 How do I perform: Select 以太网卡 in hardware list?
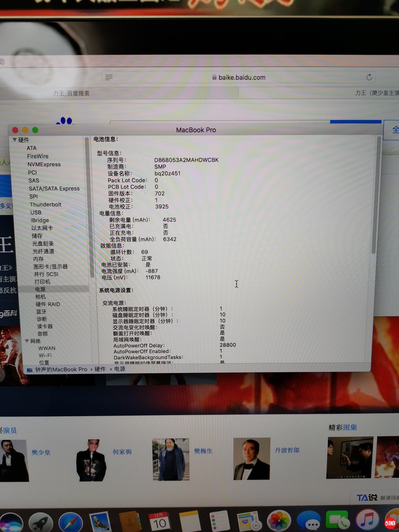pyautogui.click(x=42, y=228)
